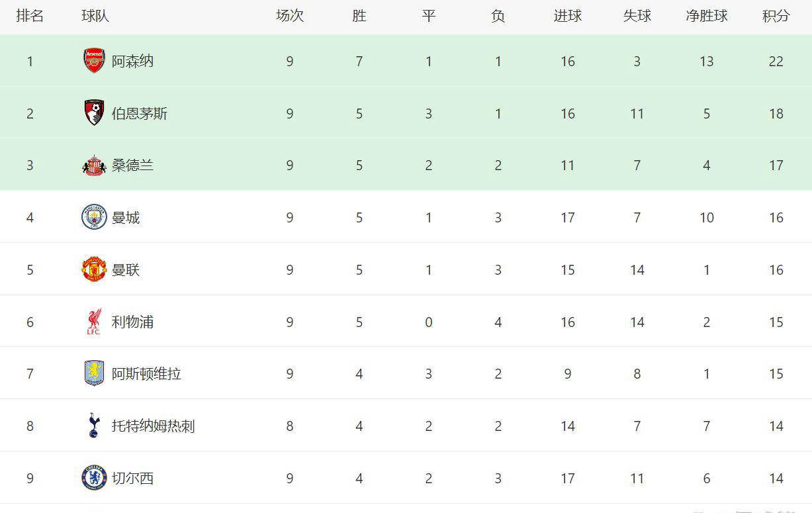Select the 曼城 team name
The width and height of the screenshot is (812, 513).
[x=126, y=218]
